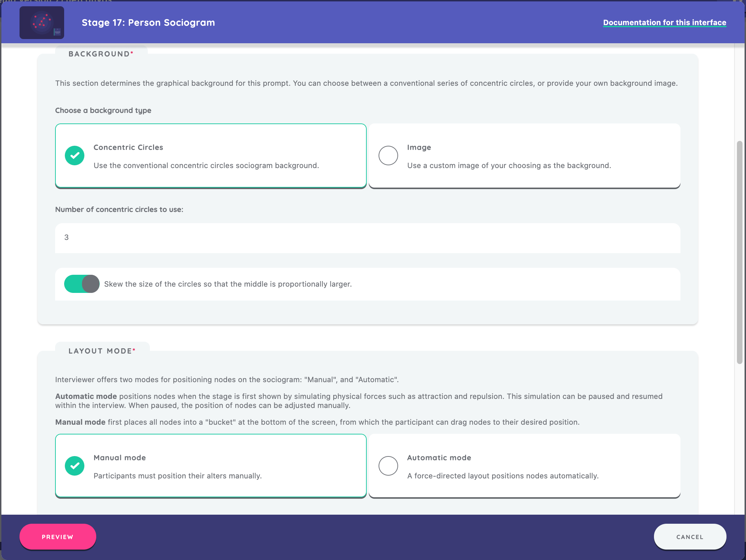This screenshot has width=746, height=560.
Task: Open Documentation for this interface link
Action: click(664, 23)
